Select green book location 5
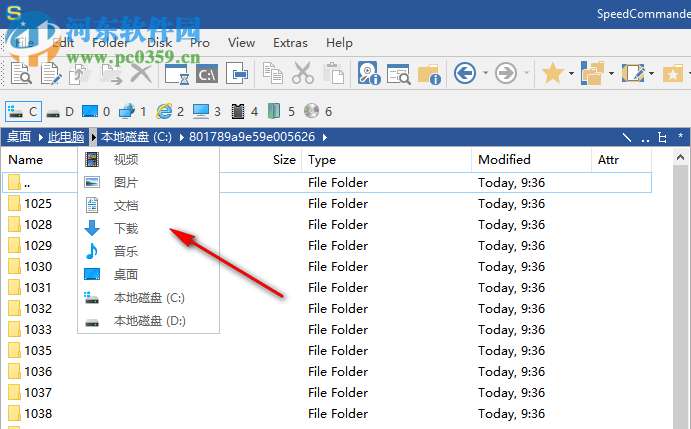 pos(281,112)
